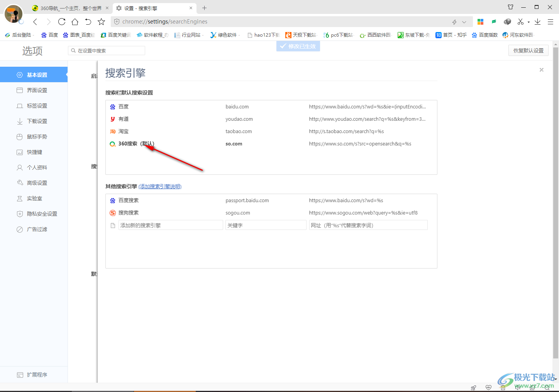Image resolution: width=559 pixels, height=392 pixels.
Task: Open the 后台登陆 bookmark
Action: 19,35
